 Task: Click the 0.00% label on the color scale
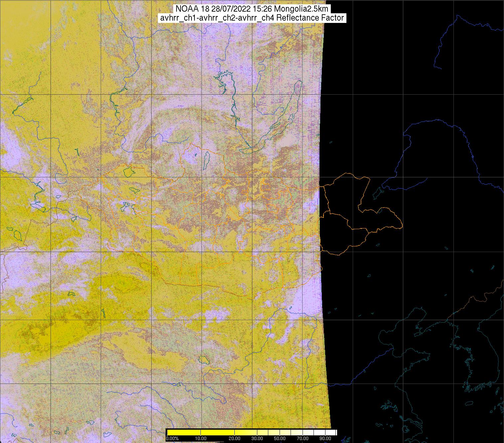172,438
